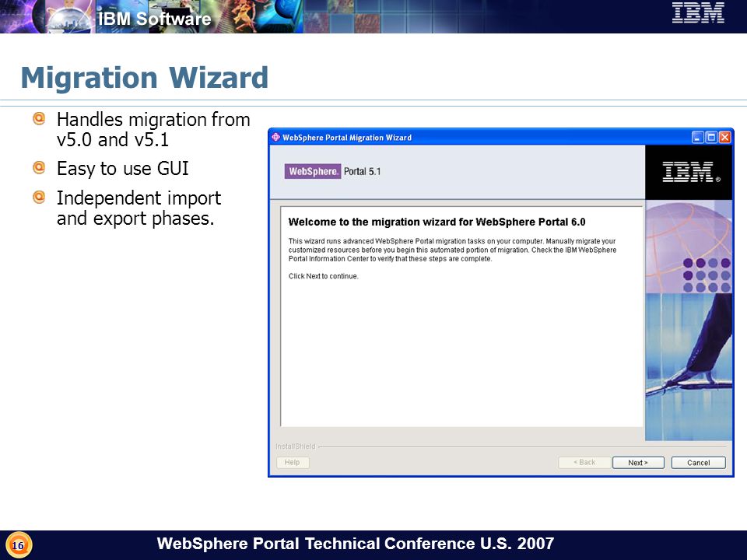Click the 'WebSphere Portal Migration Wizard' window title

pos(347,138)
